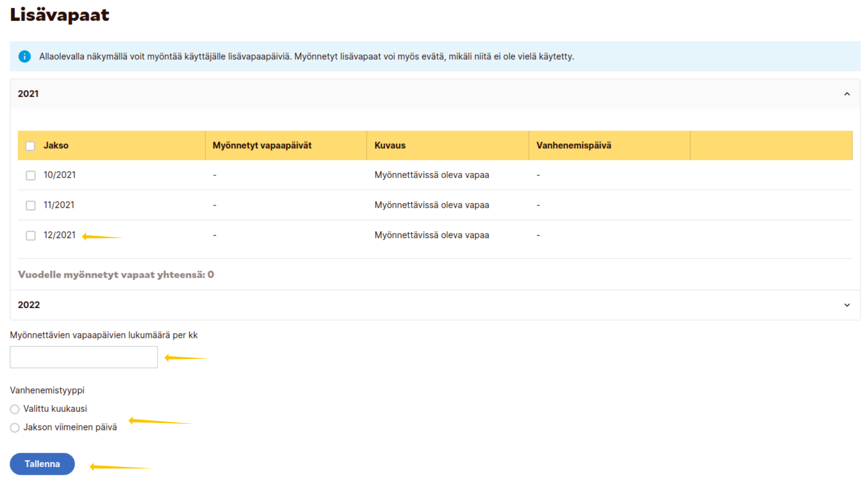Click the Myönnetyt vapaapäivät column header
Viewport: 868px width, 483px height.
coord(262,145)
